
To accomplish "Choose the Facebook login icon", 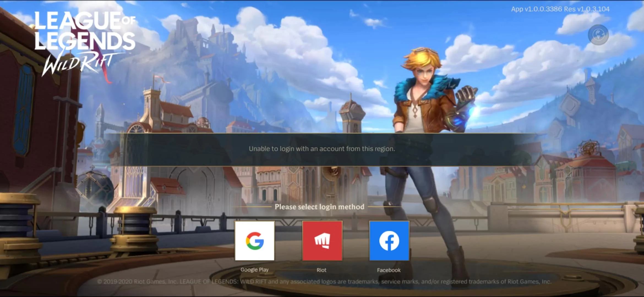I will (389, 241).
